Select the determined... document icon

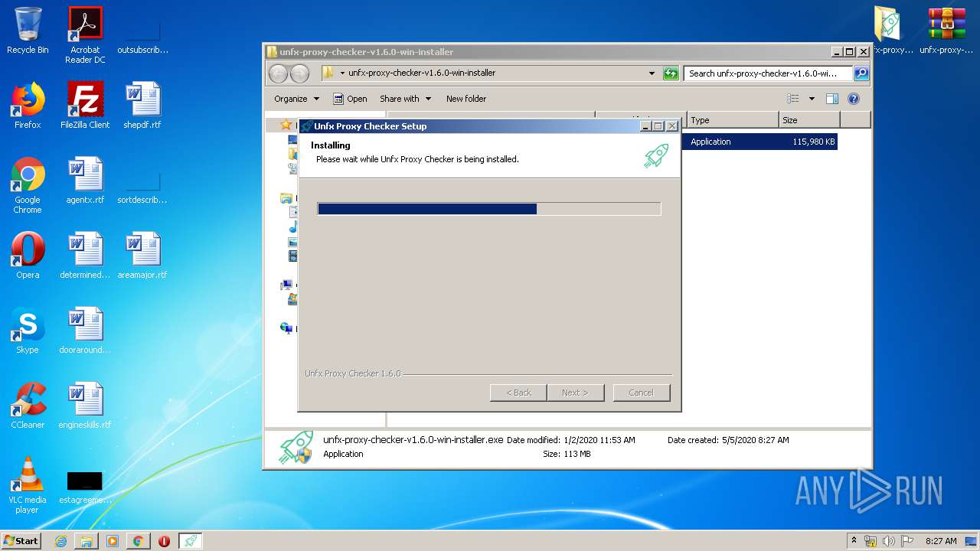pyautogui.click(x=85, y=256)
